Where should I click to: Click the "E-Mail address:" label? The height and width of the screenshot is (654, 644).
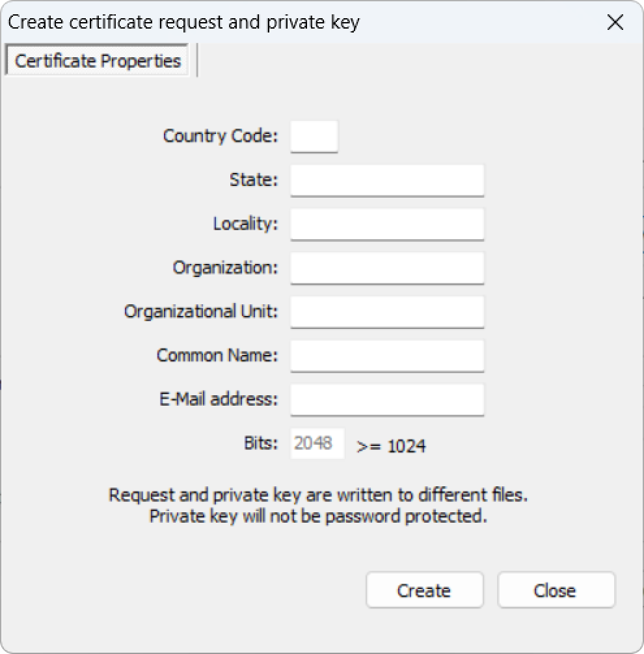219,400
